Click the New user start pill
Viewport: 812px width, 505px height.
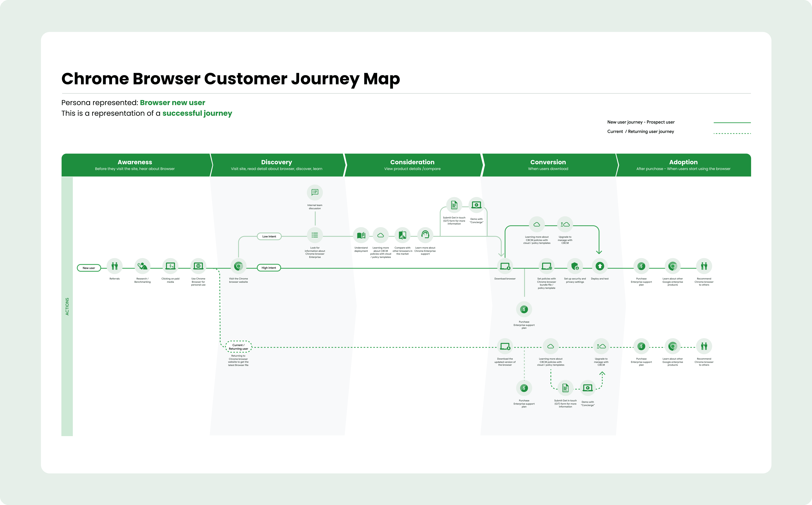(89, 268)
